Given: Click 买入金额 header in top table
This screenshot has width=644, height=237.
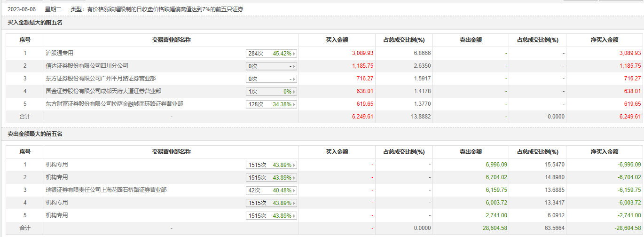Looking at the screenshot, I should coord(337,40).
